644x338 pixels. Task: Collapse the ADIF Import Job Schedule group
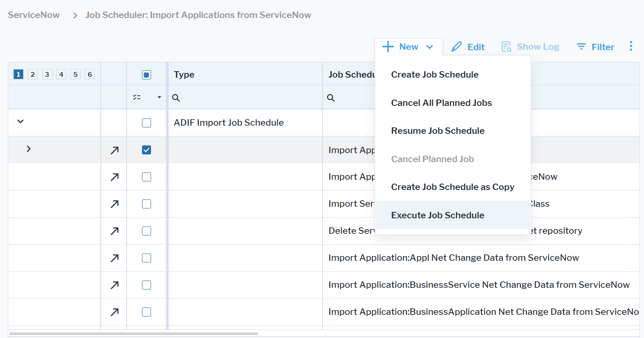tap(20, 121)
